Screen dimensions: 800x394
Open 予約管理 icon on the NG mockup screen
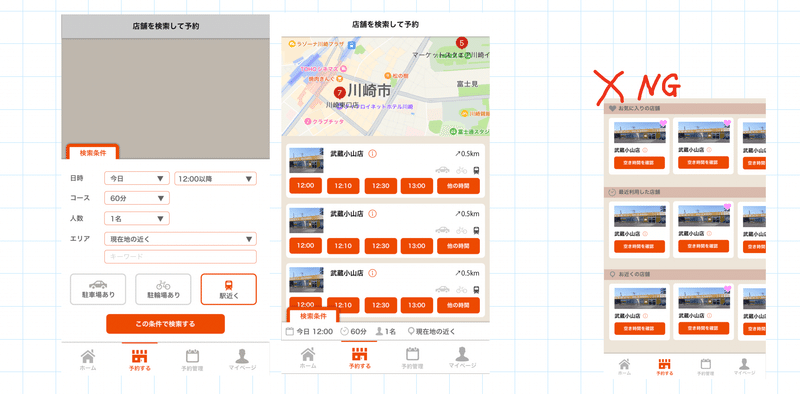click(706, 364)
